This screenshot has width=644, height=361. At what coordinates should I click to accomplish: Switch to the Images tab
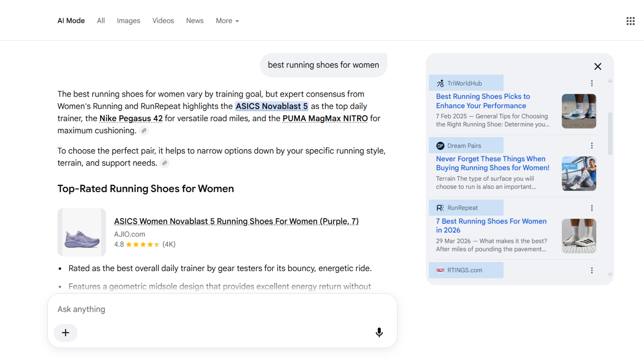point(128,21)
